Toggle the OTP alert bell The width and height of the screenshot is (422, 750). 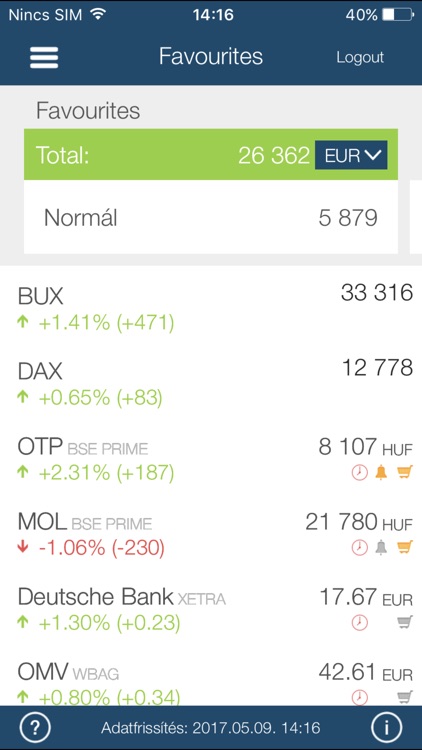coord(381,473)
